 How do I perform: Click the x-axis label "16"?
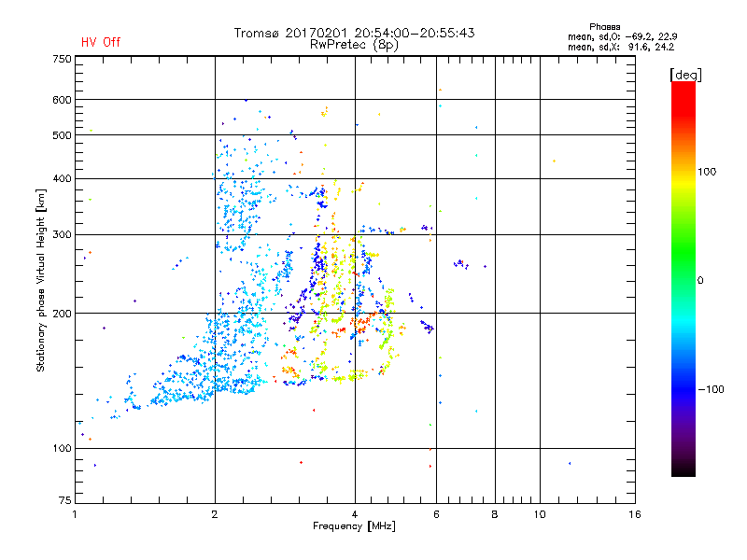tap(635, 514)
